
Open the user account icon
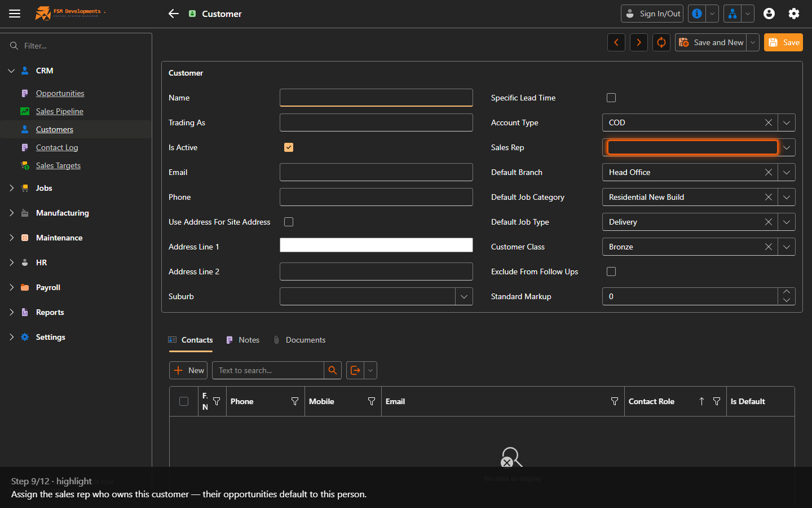click(x=769, y=14)
